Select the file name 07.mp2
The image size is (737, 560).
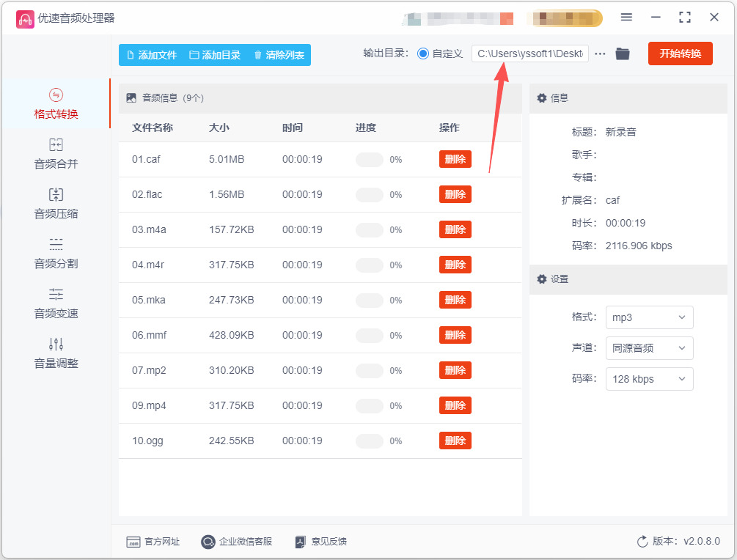[x=149, y=370]
